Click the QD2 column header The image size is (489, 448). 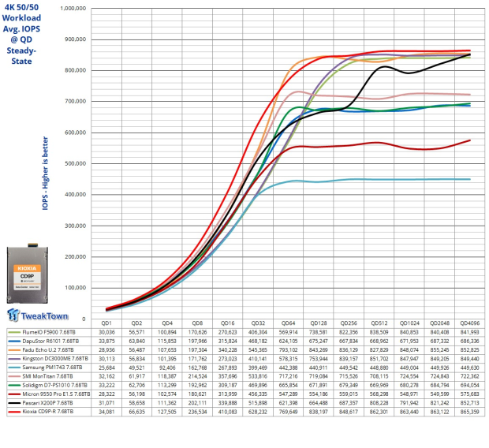[136, 323]
